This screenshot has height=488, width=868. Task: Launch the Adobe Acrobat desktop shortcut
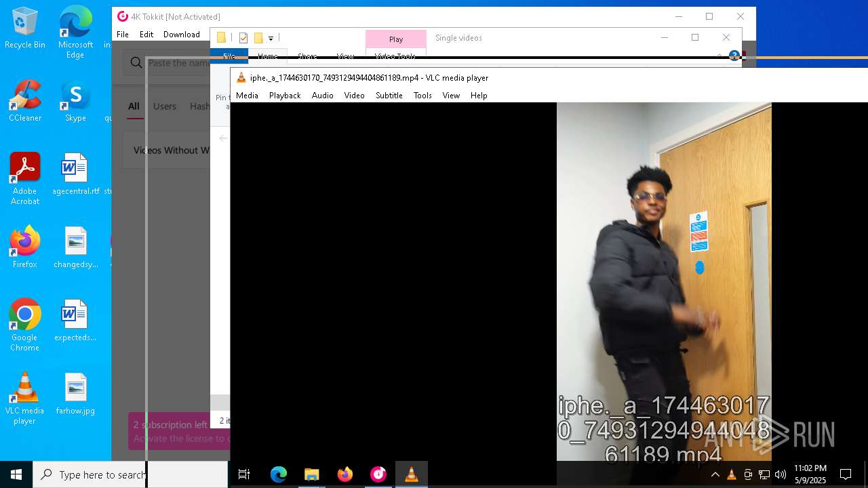pos(25,180)
